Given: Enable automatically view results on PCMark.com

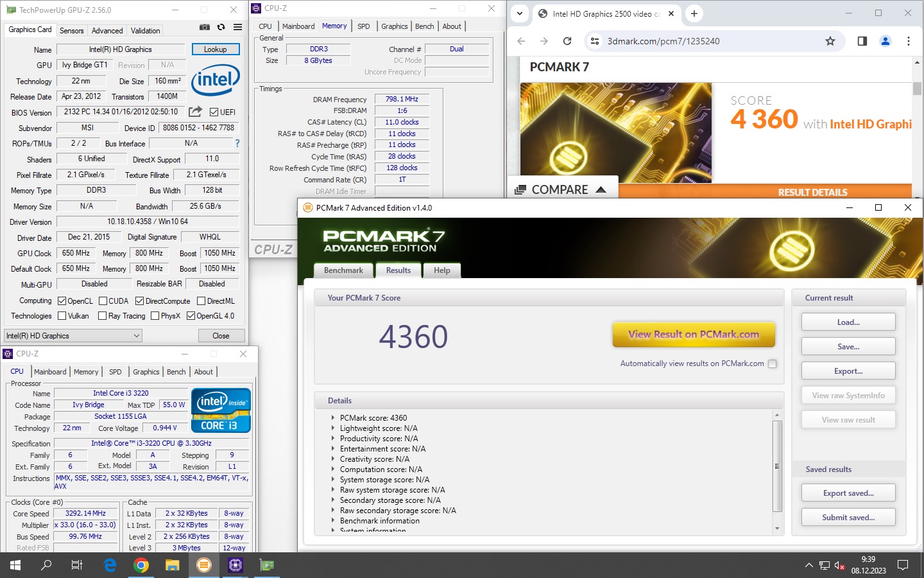Looking at the screenshot, I should [x=773, y=363].
